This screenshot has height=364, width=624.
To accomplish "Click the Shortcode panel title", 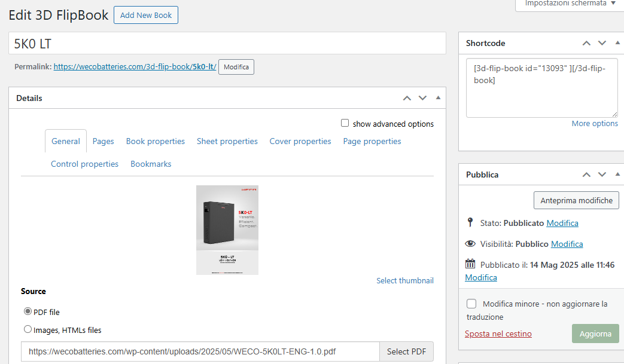I will [486, 43].
